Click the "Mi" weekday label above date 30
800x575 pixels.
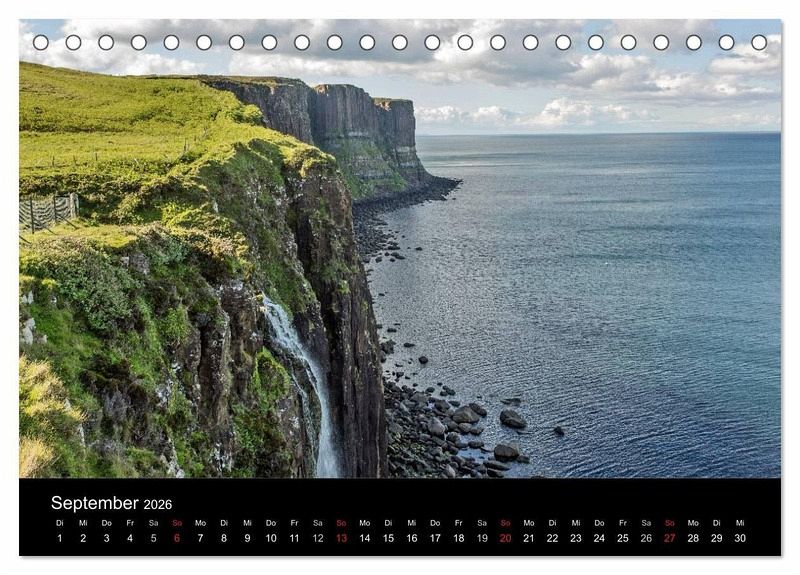click(x=740, y=523)
